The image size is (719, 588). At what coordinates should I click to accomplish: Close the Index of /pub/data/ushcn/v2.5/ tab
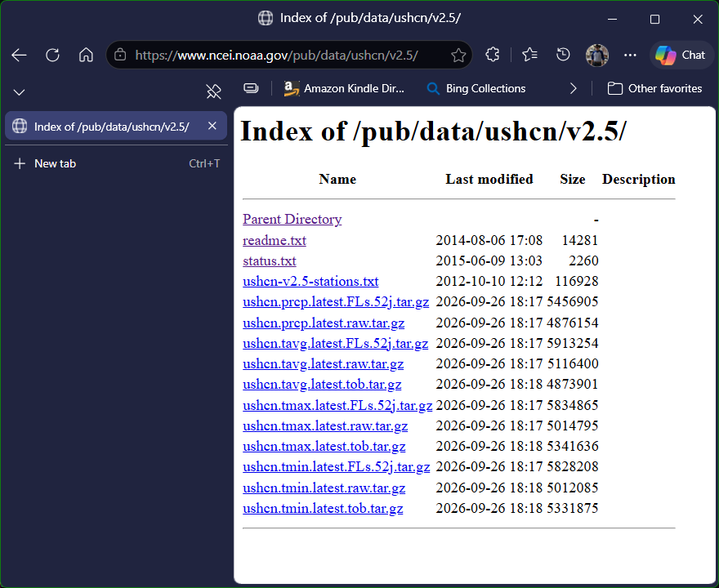tap(212, 126)
